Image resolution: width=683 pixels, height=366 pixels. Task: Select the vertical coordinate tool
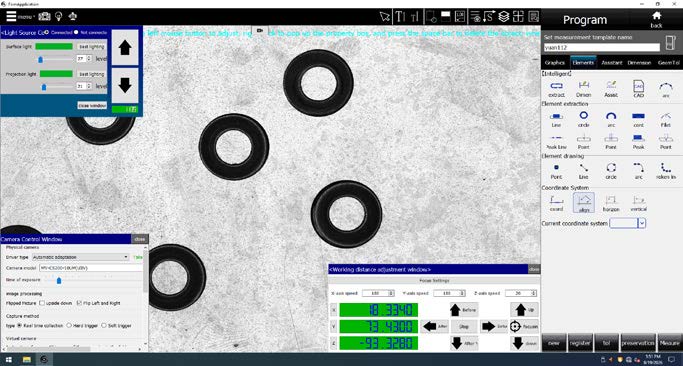(x=639, y=203)
